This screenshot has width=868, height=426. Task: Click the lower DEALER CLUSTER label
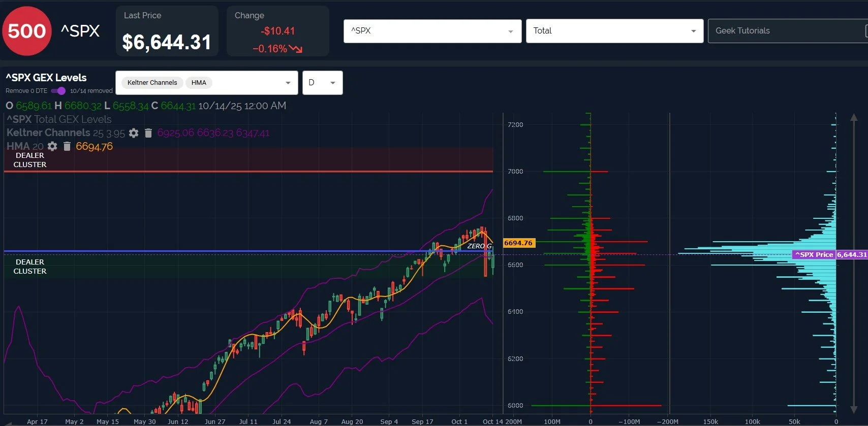tap(30, 267)
